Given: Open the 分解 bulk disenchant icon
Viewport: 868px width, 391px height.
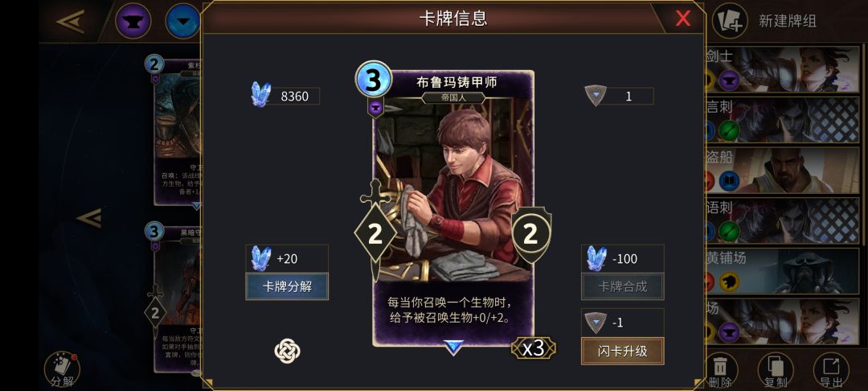Looking at the screenshot, I should pyautogui.click(x=62, y=369).
